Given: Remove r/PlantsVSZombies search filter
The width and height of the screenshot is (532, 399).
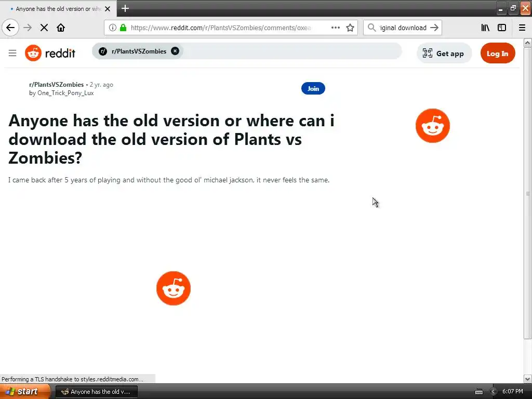Looking at the screenshot, I should pyautogui.click(x=175, y=51).
